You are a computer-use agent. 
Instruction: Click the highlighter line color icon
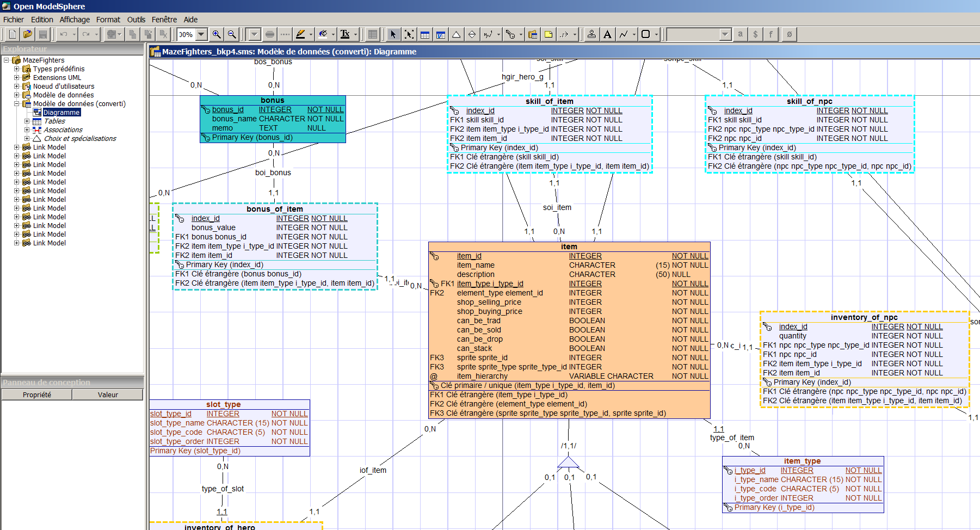(x=300, y=34)
